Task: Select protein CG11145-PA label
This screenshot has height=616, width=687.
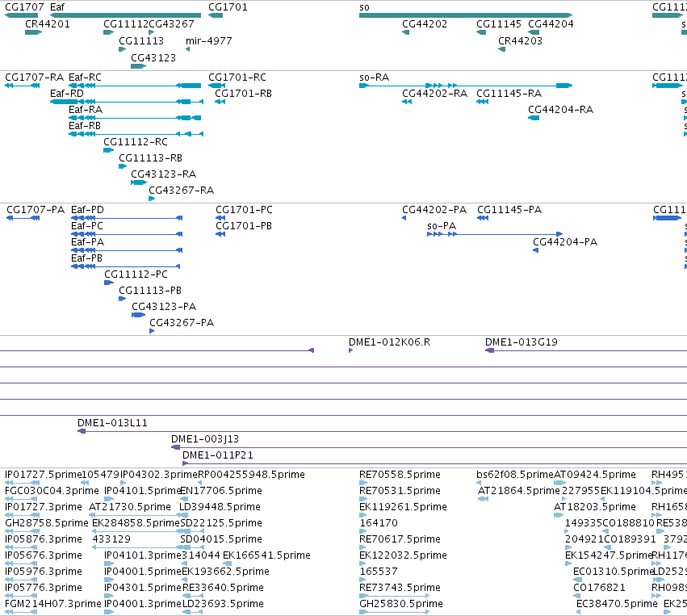Action: pyautogui.click(x=509, y=210)
